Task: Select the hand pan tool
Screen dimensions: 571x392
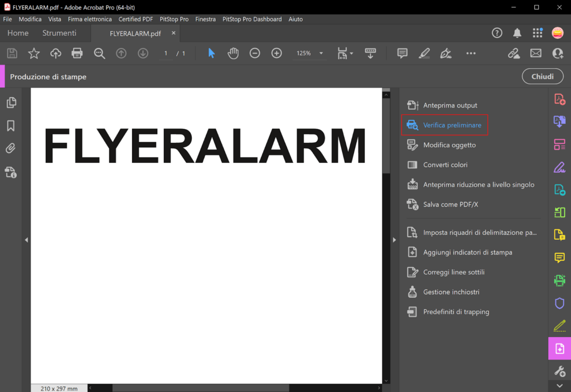Action: coord(233,53)
